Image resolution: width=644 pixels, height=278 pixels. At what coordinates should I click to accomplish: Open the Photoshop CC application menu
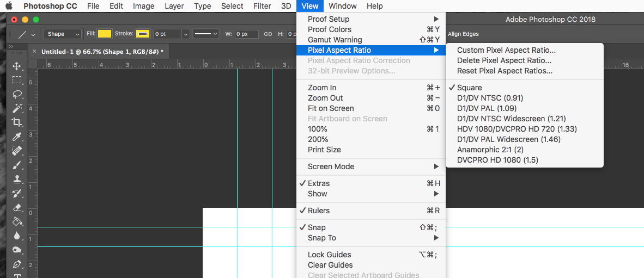50,6
